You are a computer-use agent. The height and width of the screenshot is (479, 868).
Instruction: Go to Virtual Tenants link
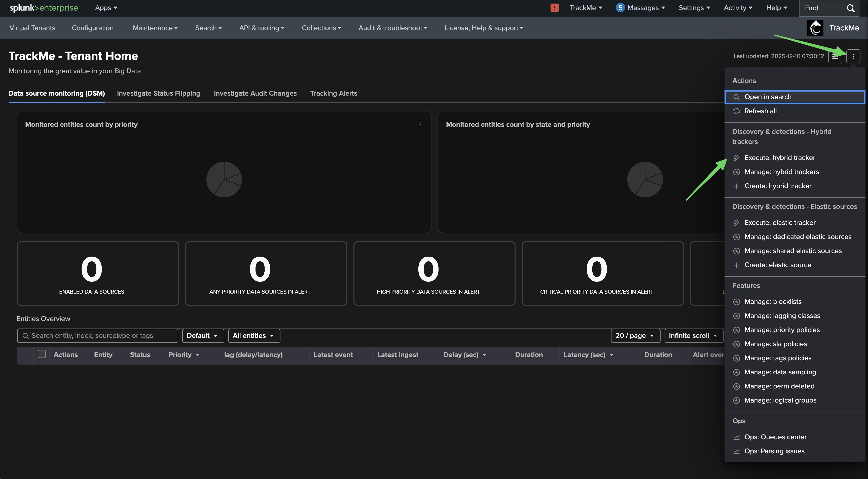(32, 28)
